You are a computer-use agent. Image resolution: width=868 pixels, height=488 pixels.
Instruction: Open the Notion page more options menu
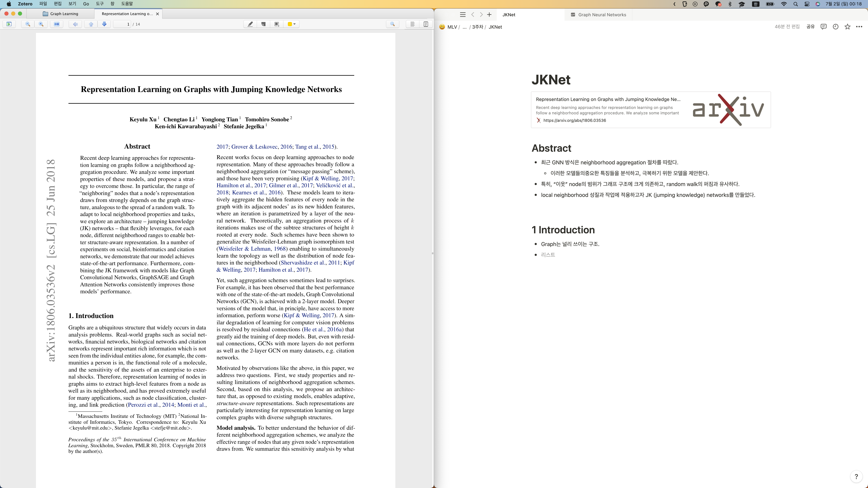tap(859, 27)
